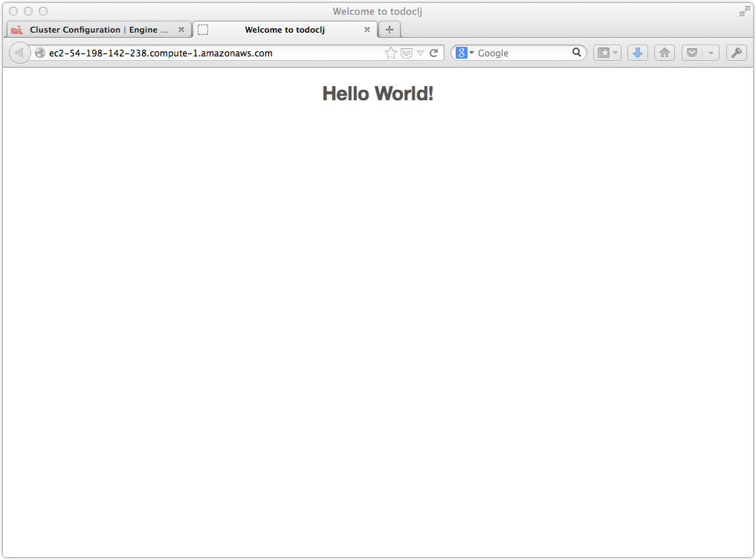Navigate back with the back button
The width and height of the screenshot is (756, 560).
click(19, 53)
